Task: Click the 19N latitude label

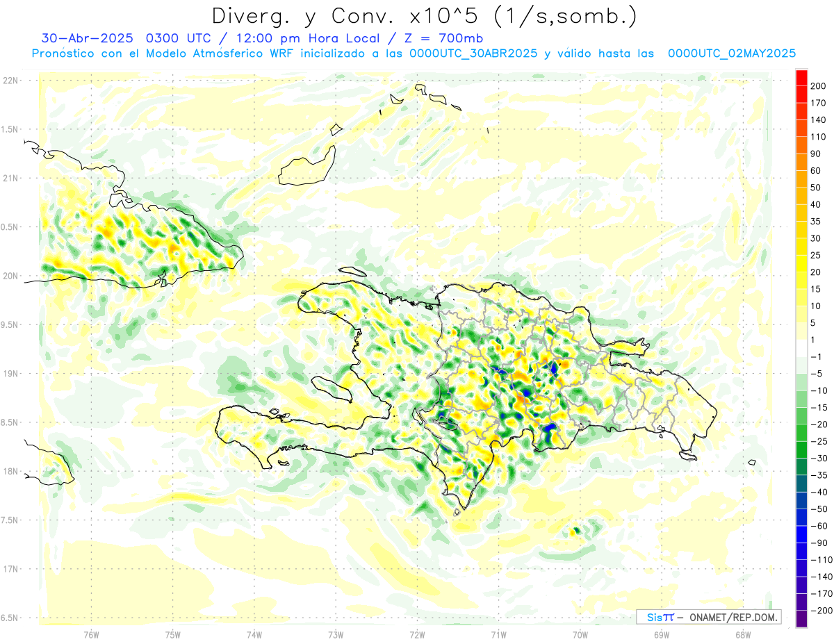Action: [x=10, y=373]
